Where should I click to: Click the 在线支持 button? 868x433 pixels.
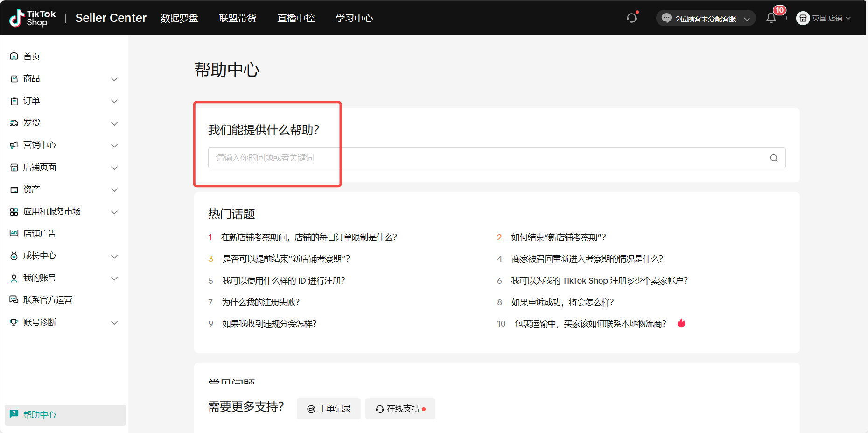[x=400, y=409]
